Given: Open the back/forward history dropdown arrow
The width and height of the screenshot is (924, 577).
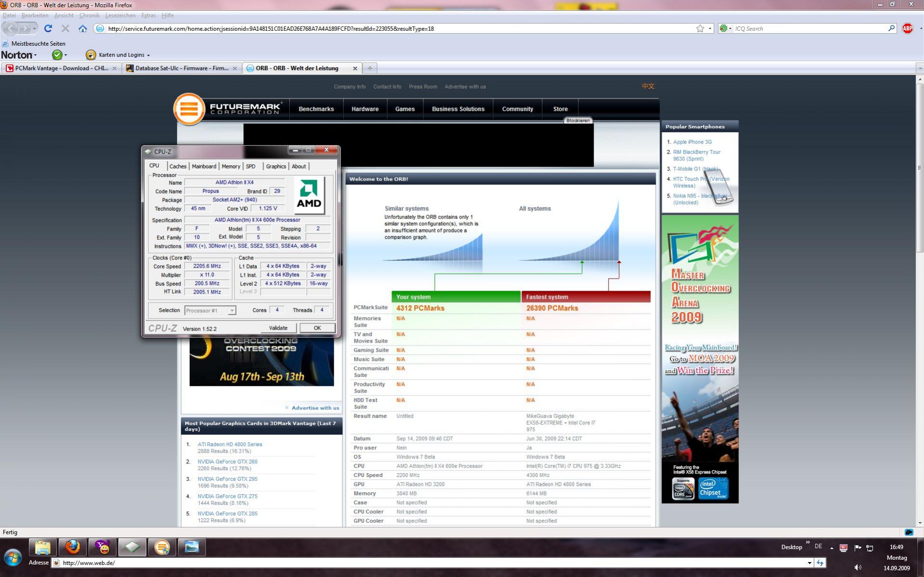Looking at the screenshot, I should (34, 28).
